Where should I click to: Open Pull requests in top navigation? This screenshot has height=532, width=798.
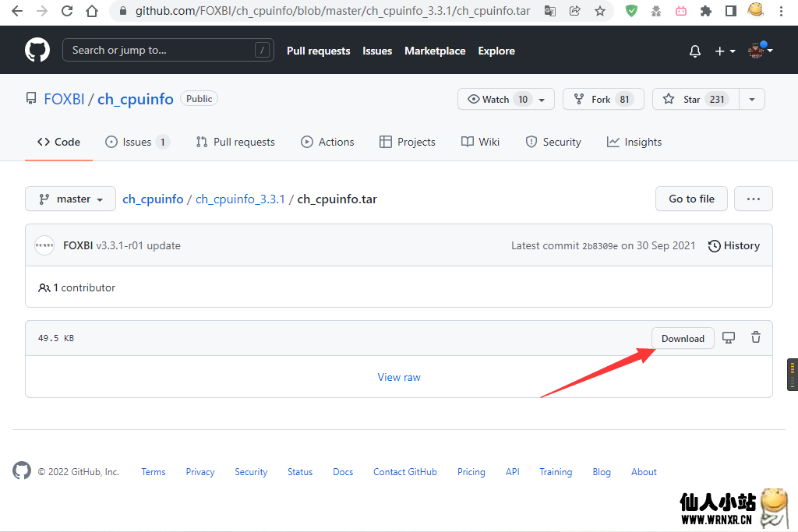pyautogui.click(x=319, y=51)
